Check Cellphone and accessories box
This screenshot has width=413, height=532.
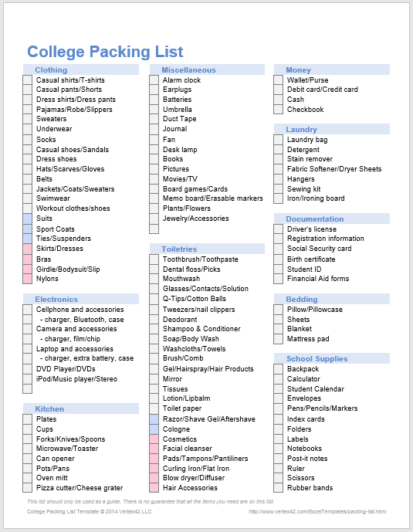click(28, 310)
